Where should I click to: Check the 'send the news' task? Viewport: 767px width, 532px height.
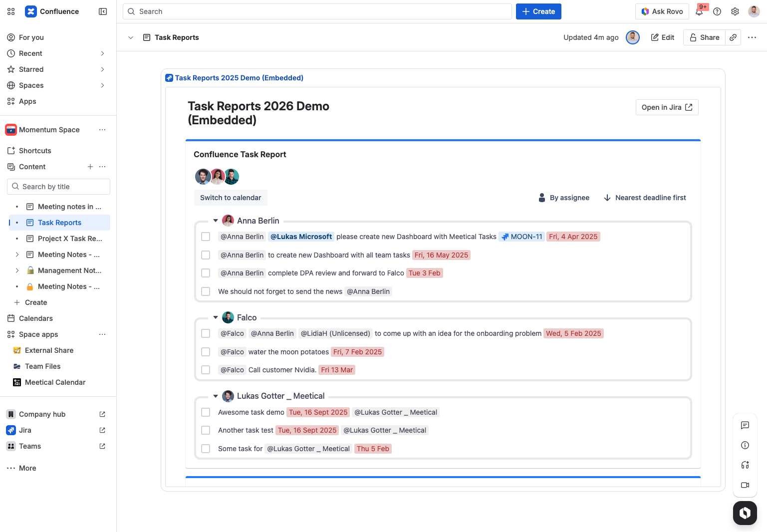tap(206, 291)
